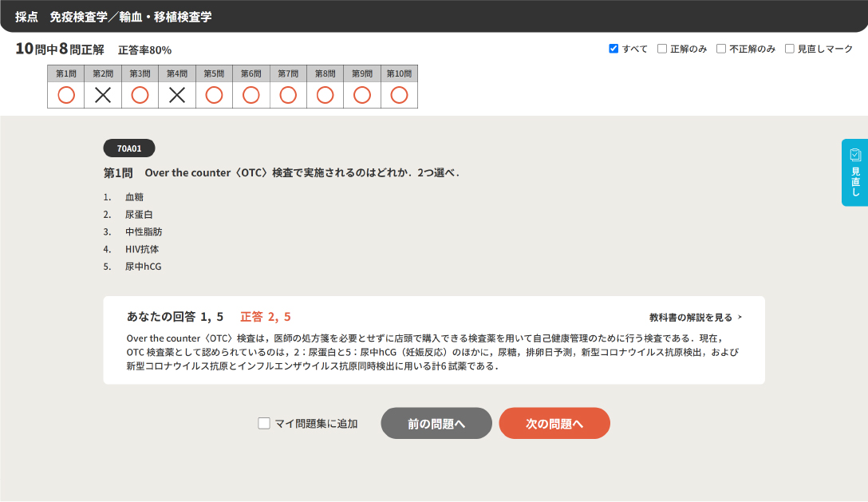
Task: Check マイ問題集に追加 box
Action: [x=264, y=424]
